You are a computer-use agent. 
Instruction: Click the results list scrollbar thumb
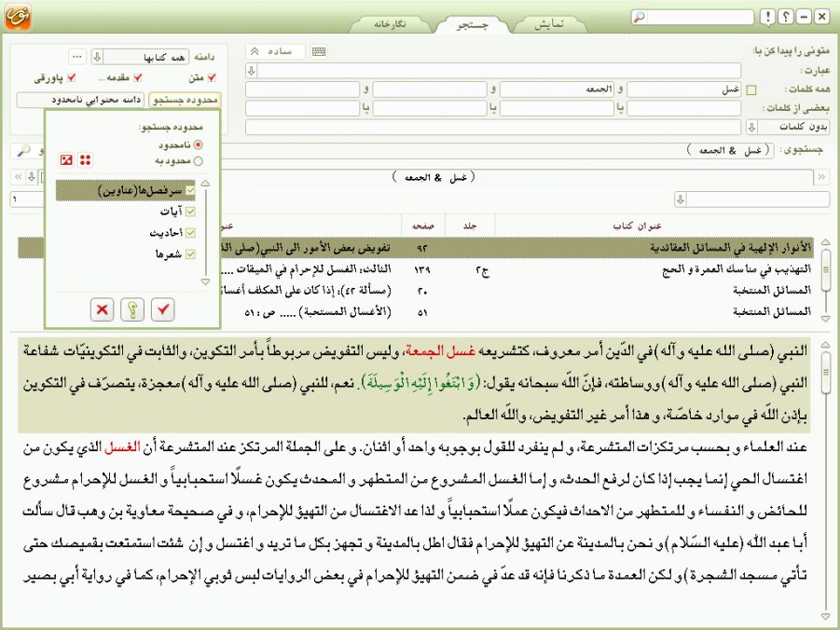[825, 269]
